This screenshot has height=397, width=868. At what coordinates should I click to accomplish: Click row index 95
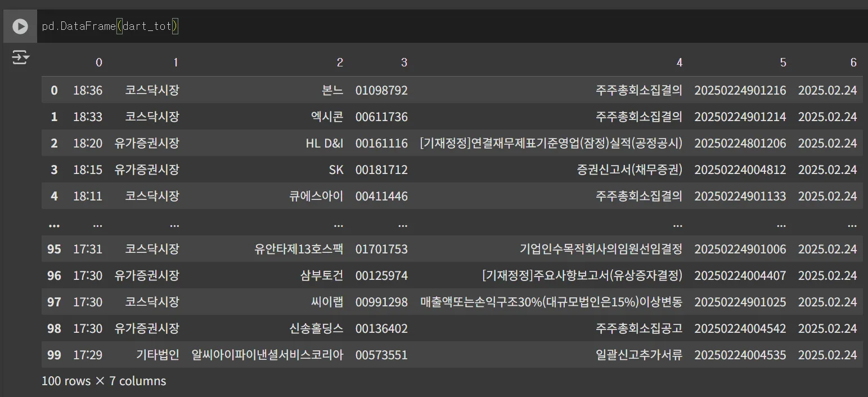54,249
